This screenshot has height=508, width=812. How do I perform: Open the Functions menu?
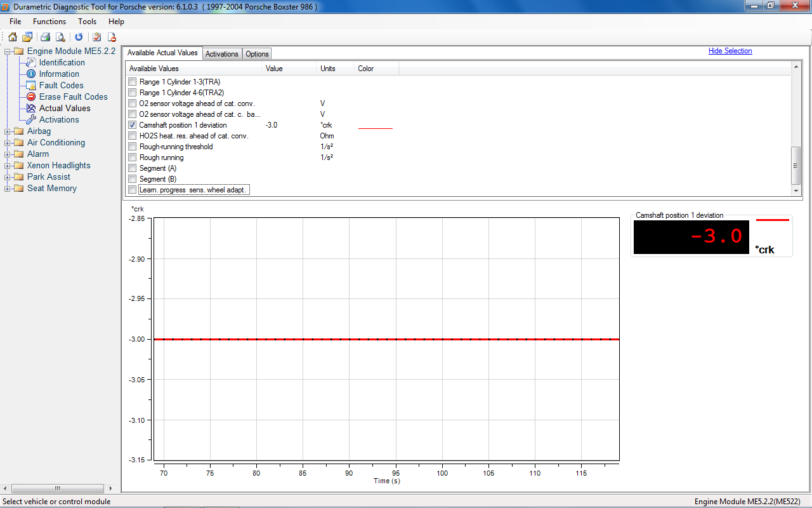49,22
